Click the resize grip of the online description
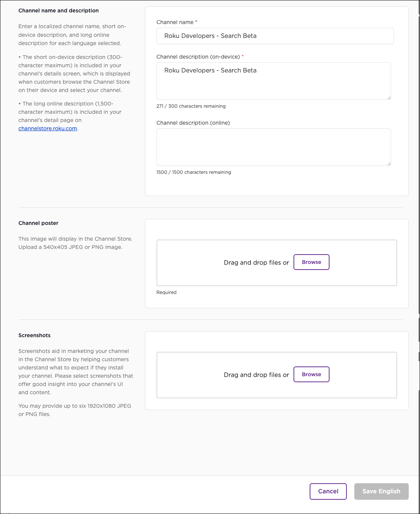 tap(389, 163)
